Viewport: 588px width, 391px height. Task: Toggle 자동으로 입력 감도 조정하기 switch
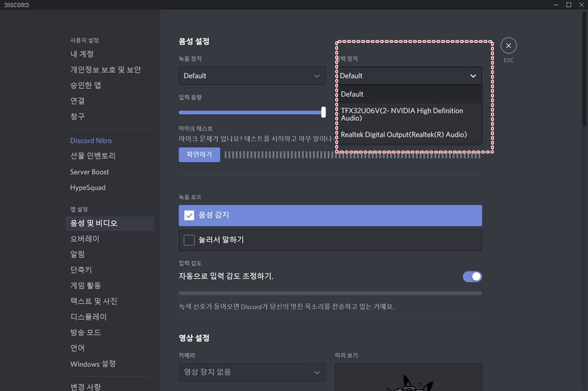click(x=472, y=277)
